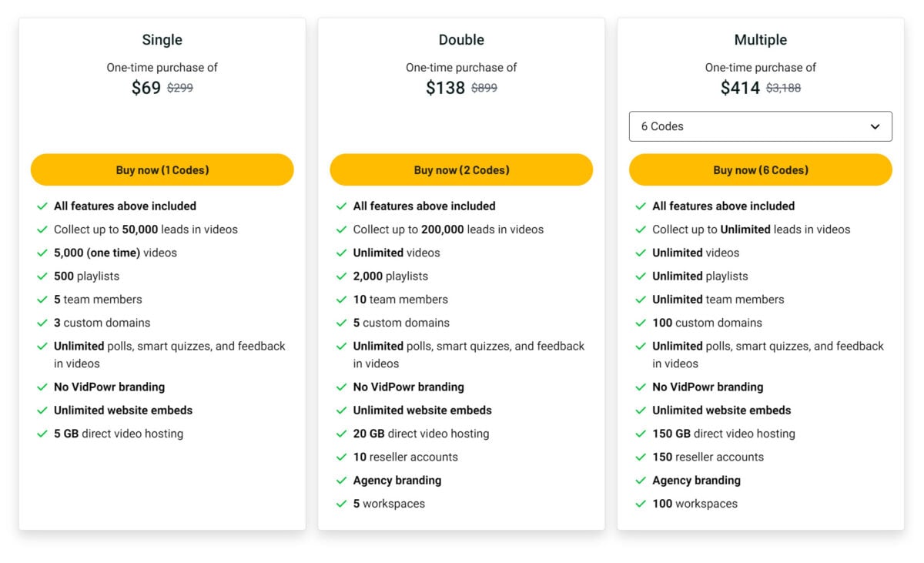Click the checkmark beside Single's 'All features above included'
The image size is (924, 563).
[42, 206]
